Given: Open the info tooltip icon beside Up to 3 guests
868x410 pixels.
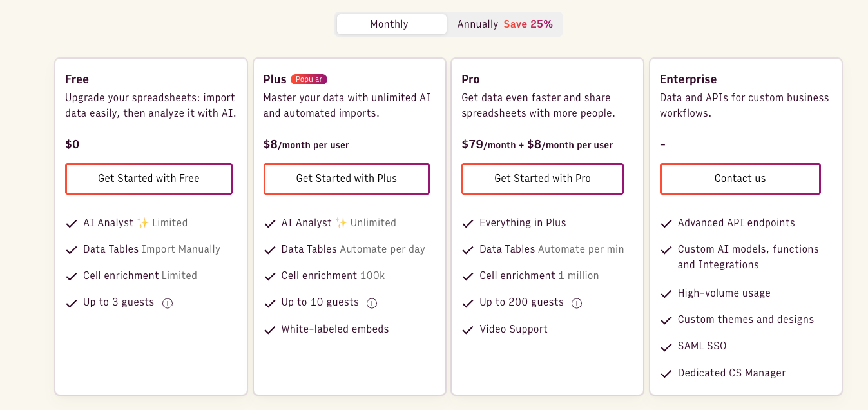Looking at the screenshot, I should tap(168, 303).
